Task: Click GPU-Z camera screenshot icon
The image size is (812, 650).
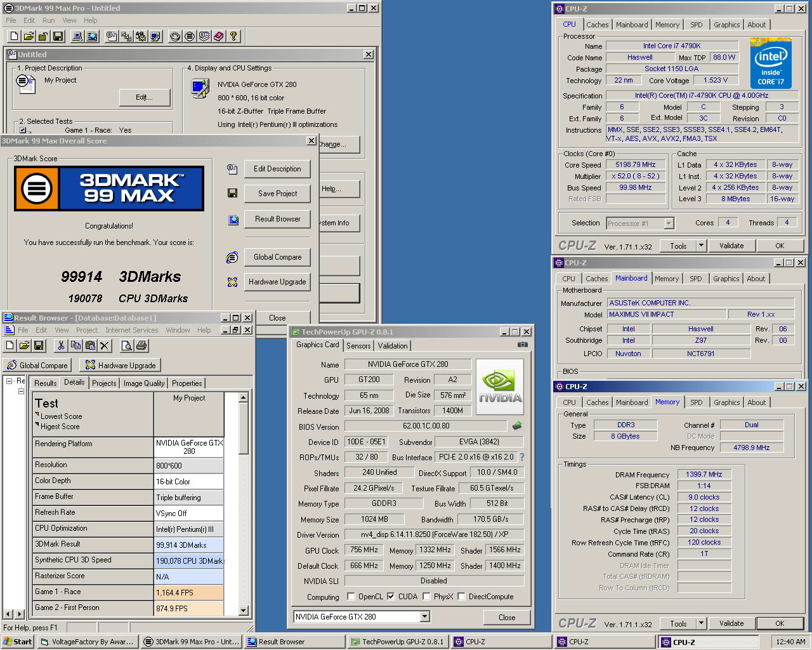Action: click(523, 345)
